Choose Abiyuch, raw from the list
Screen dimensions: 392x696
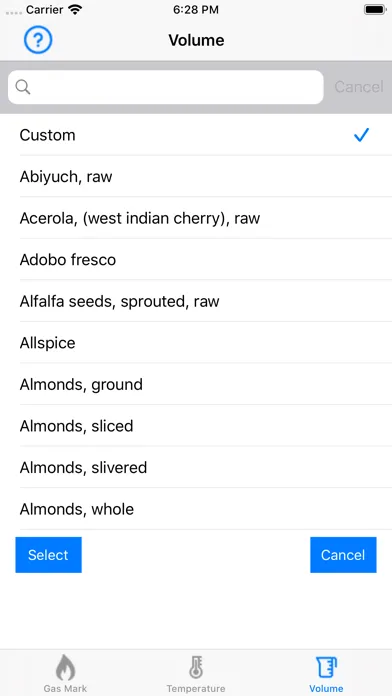(x=196, y=176)
